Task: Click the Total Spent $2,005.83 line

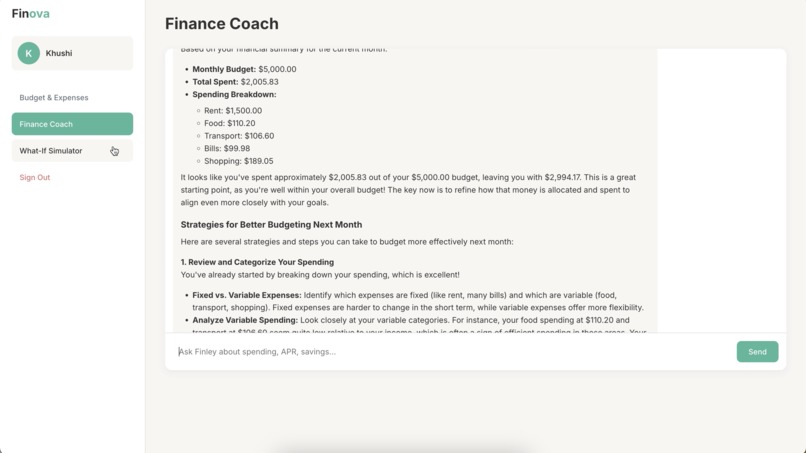Action: point(235,82)
